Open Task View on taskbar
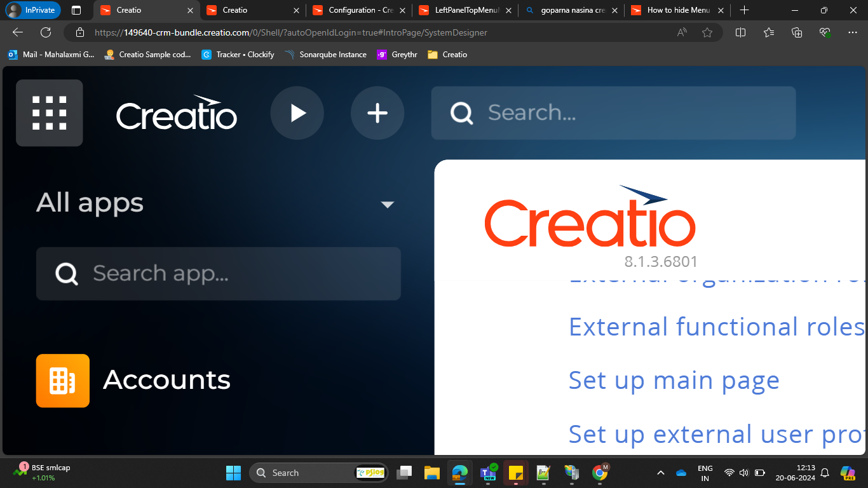 click(404, 473)
